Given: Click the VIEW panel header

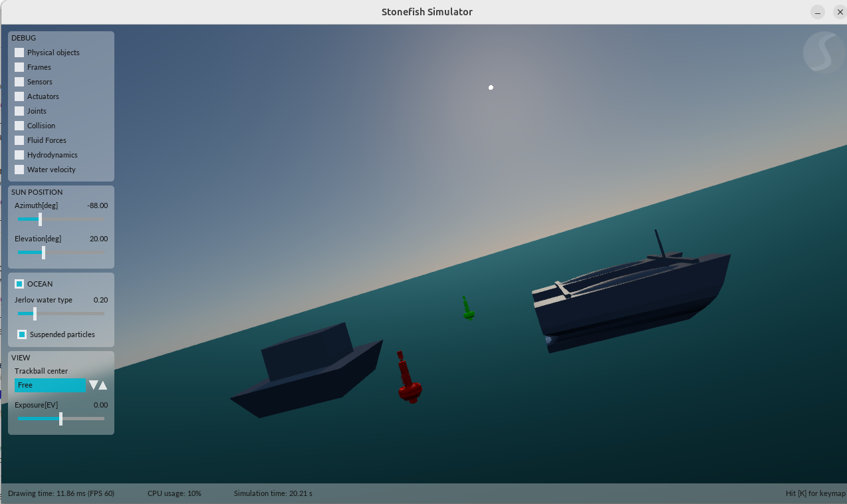Looking at the screenshot, I should (x=21, y=358).
